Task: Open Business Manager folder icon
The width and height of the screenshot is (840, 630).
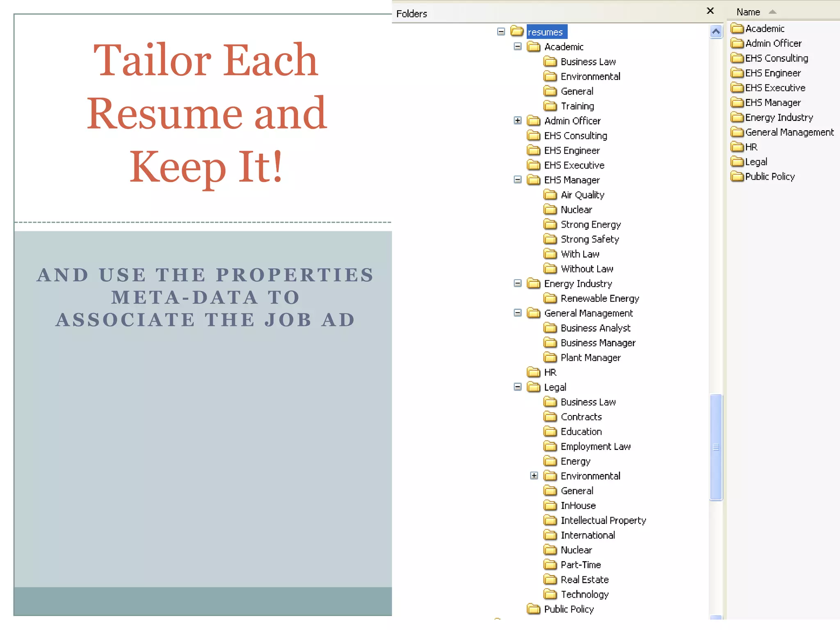Action: [550, 342]
